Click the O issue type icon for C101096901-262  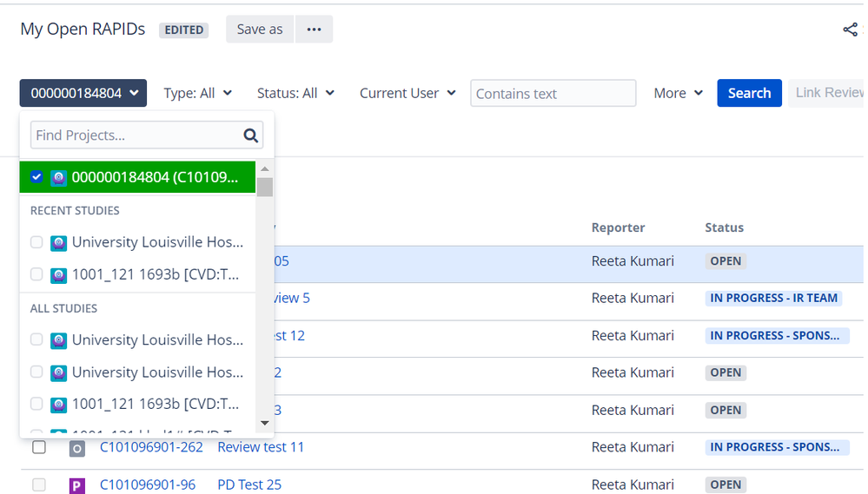click(77, 448)
